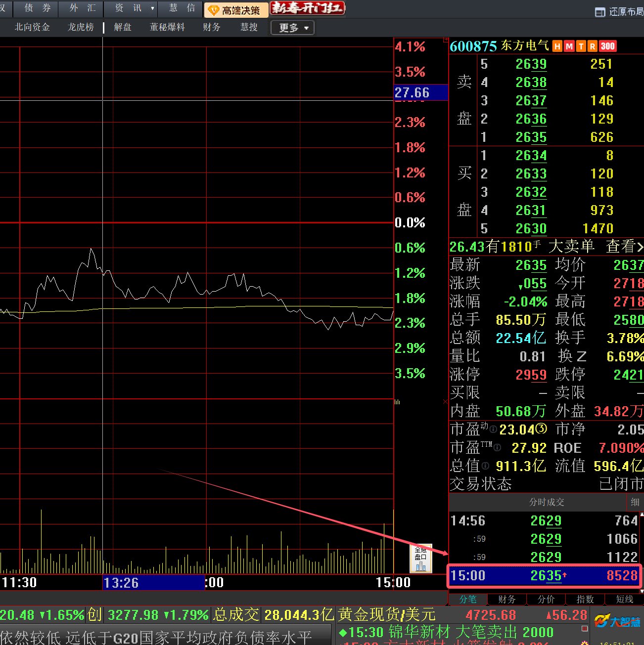644x645 pixels.
Task: Click the 涨幅 value -2.04%
Action: (x=525, y=301)
